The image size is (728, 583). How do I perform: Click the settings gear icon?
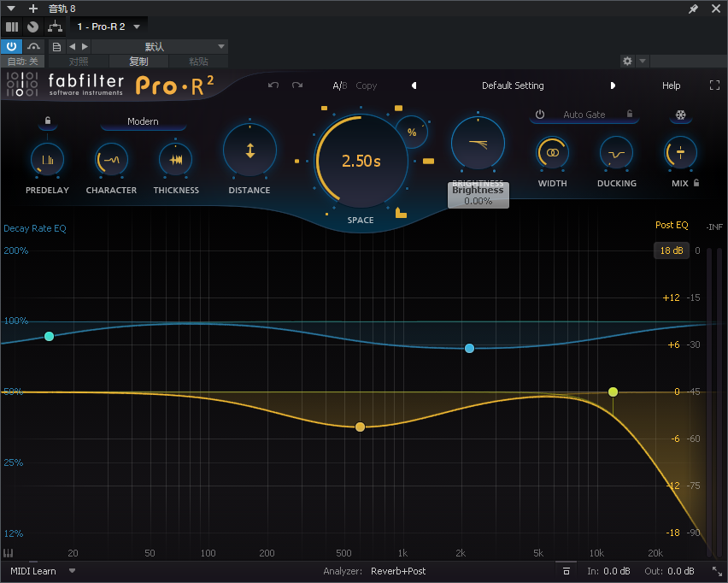tap(627, 61)
